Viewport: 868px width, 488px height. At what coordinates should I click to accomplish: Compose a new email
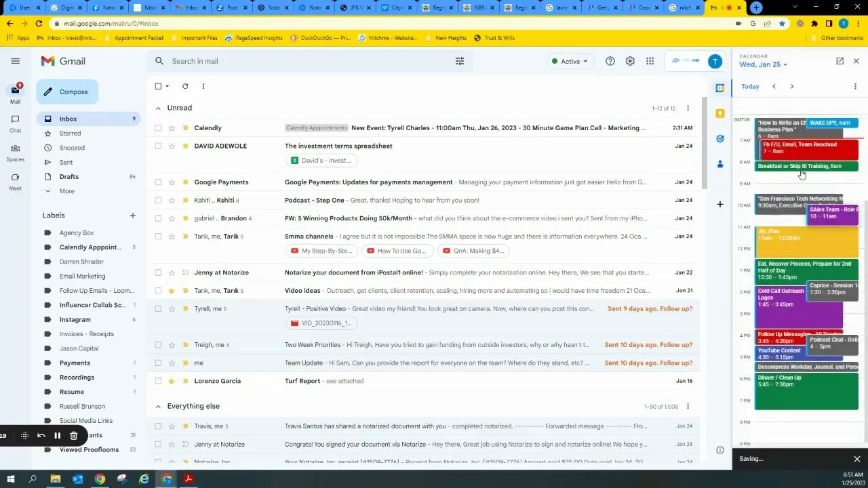(x=67, y=91)
